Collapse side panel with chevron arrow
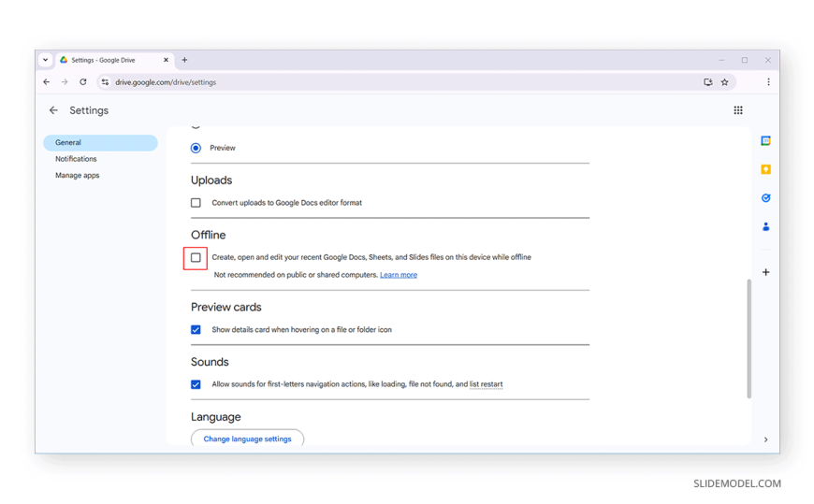 point(765,439)
